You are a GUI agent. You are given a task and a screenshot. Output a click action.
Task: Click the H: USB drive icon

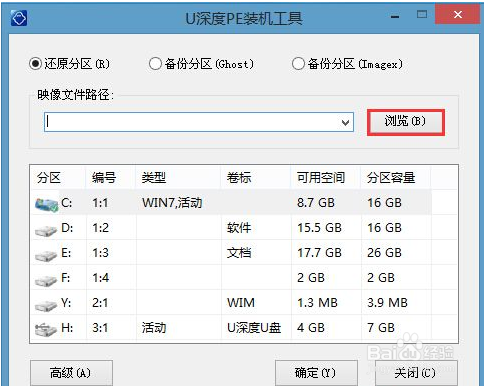(x=46, y=329)
